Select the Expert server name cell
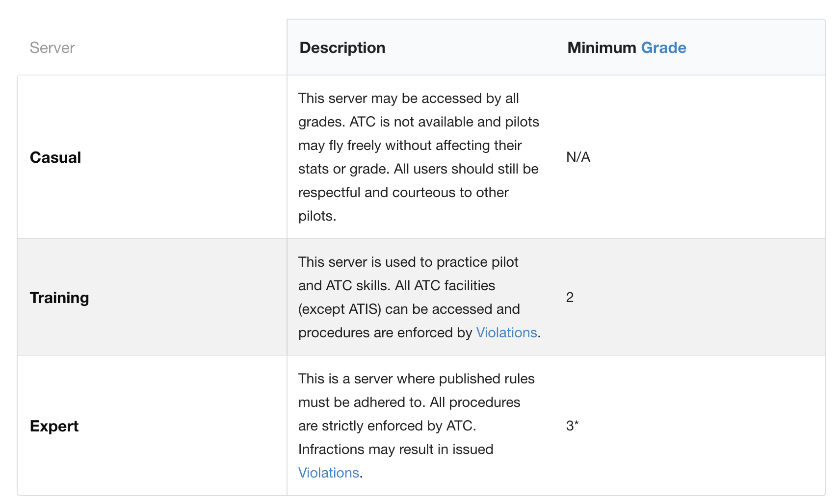The width and height of the screenshot is (839, 504). 54,426
